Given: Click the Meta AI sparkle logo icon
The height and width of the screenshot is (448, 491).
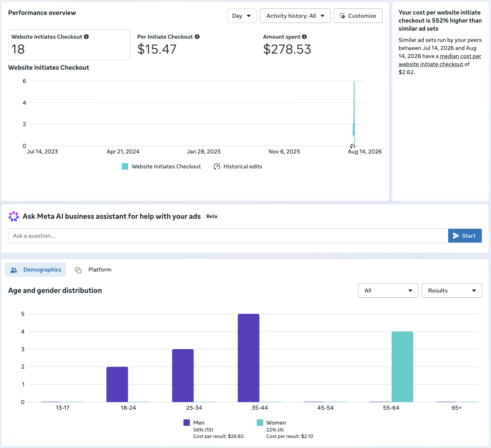Looking at the screenshot, I should pyautogui.click(x=14, y=216).
